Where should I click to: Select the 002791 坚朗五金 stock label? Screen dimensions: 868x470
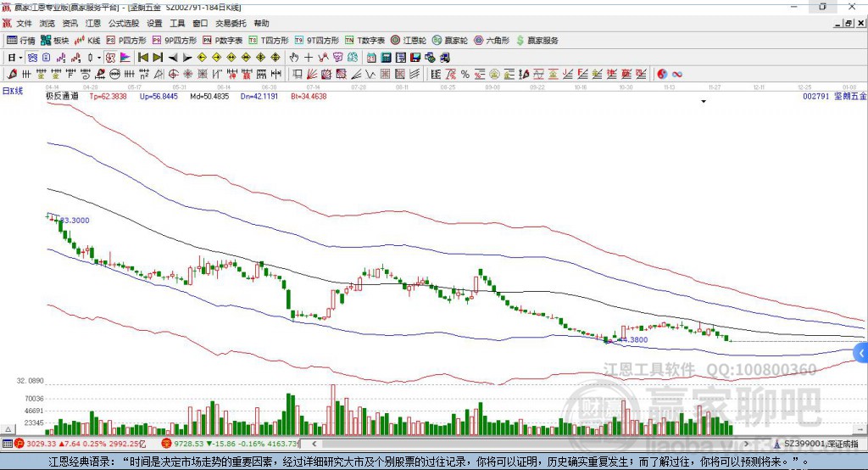coord(835,96)
